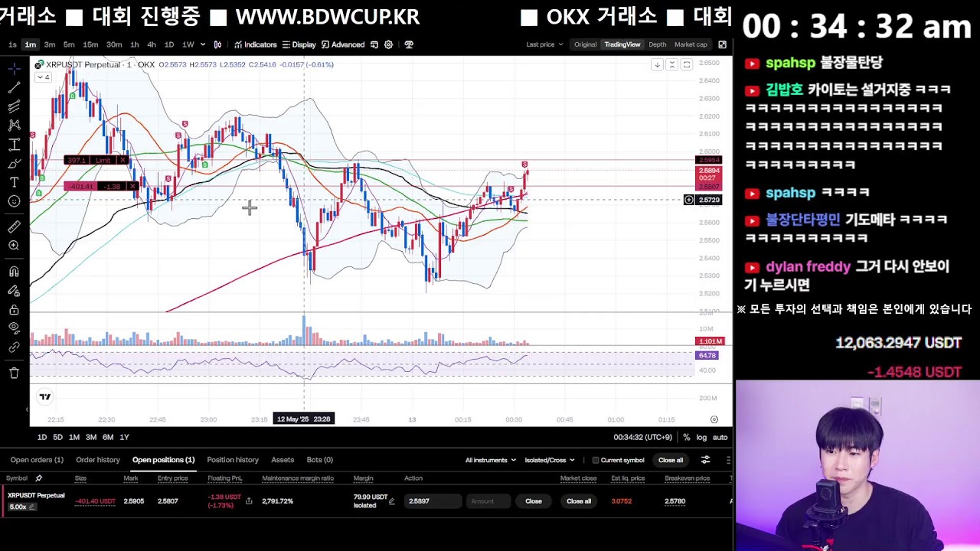Toggle log scale on chart
Screen dimensions: 980x551
tap(701, 437)
